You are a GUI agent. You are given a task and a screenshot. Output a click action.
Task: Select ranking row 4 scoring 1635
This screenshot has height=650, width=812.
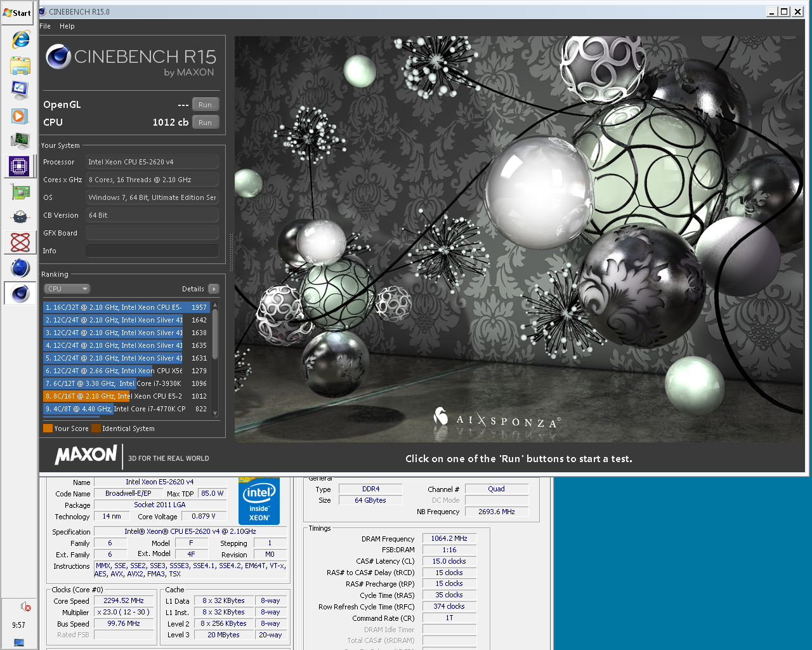pos(127,345)
